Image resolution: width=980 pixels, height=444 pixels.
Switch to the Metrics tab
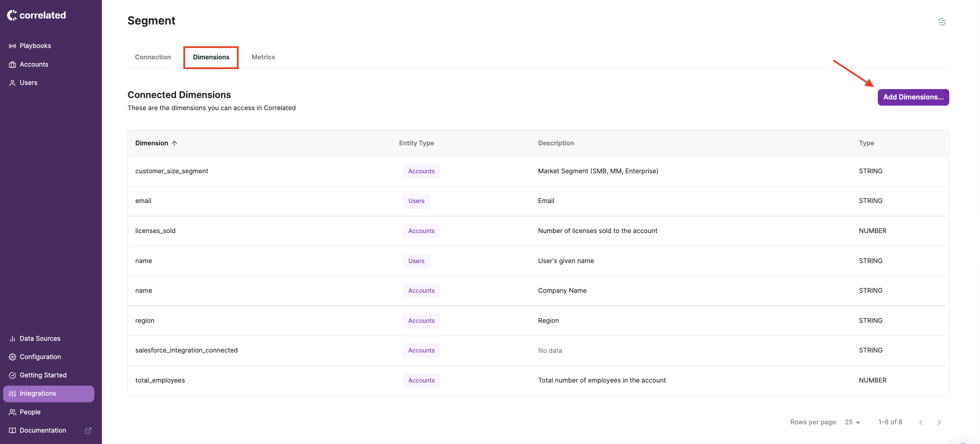pos(263,57)
